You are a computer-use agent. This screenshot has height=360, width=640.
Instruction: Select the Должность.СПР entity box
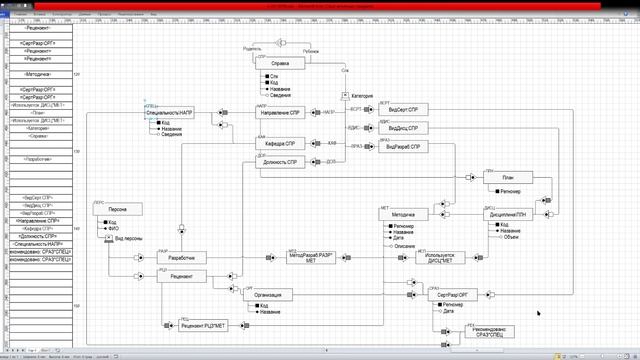click(x=280, y=162)
